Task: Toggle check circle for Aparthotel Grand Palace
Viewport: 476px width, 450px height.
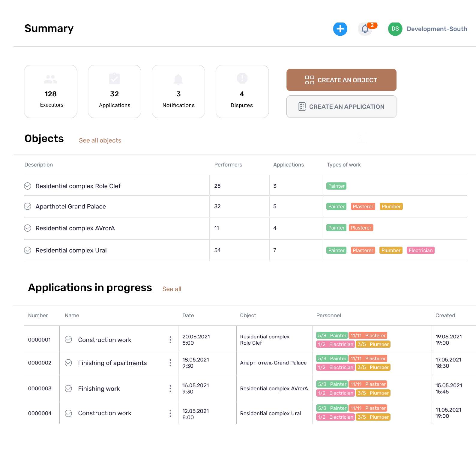Action: click(x=28, y=206)
